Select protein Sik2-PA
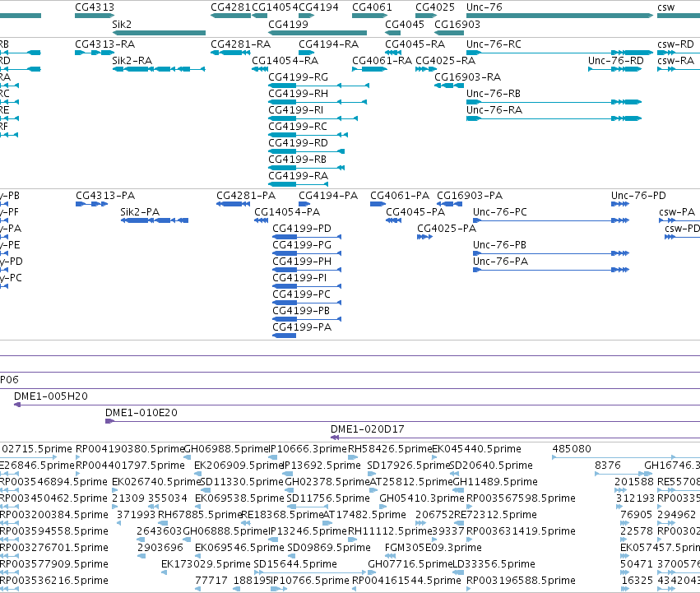This screenshot has width=700, height=593. click(140, 212)
